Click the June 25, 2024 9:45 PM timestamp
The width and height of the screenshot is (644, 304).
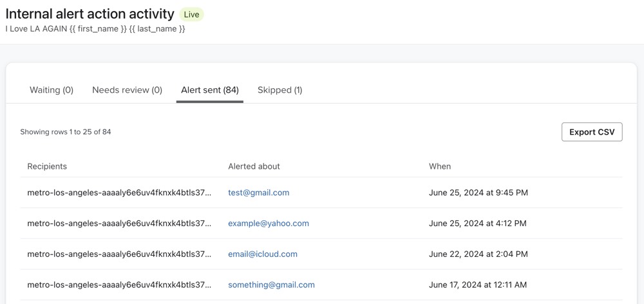[x=478, y=193]
